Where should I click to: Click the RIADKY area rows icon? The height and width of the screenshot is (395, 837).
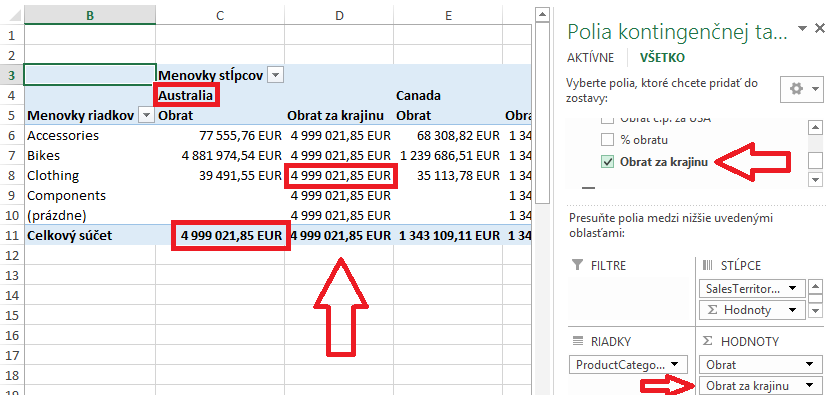[577, 341]
